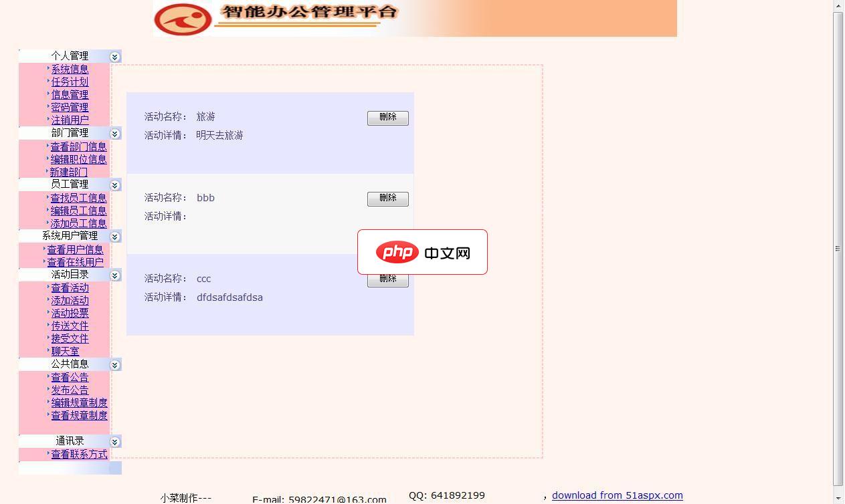The image size is (845, 504).
Task: Click the 公共信息 menu header
Action: tap(70, 364)
